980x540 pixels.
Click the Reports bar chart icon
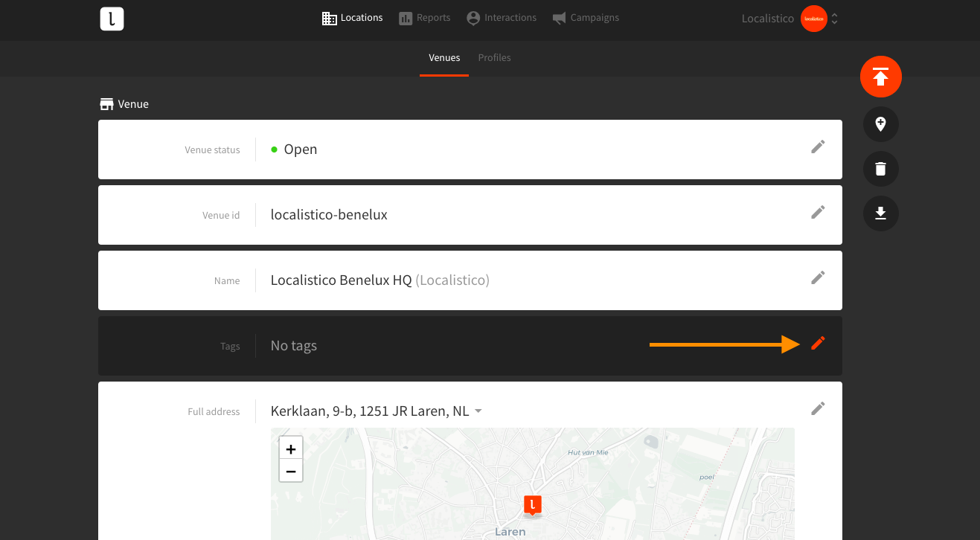tap(406, 19)
